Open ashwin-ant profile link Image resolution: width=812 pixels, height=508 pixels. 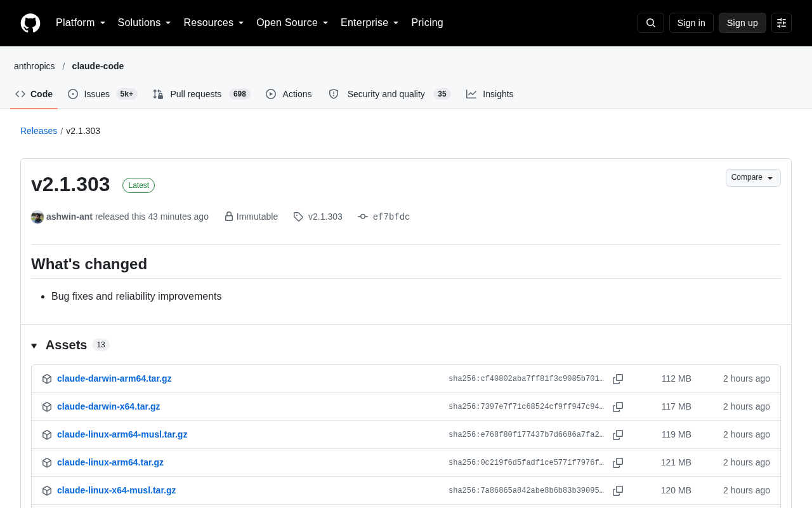(x=69, y=217)
